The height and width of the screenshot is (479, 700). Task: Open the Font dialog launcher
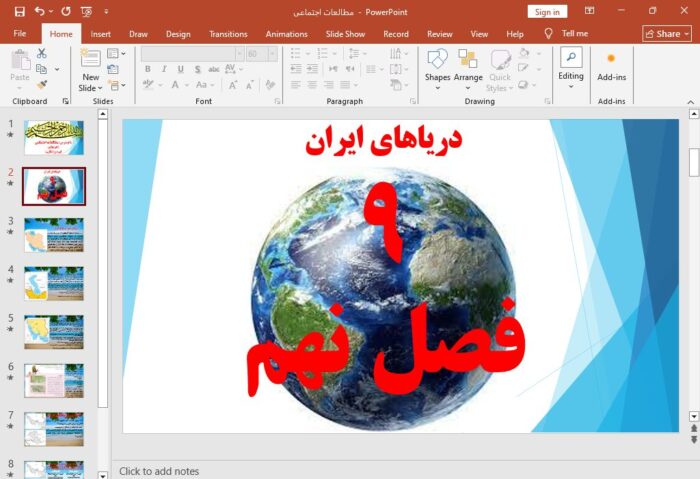[277, 101]
